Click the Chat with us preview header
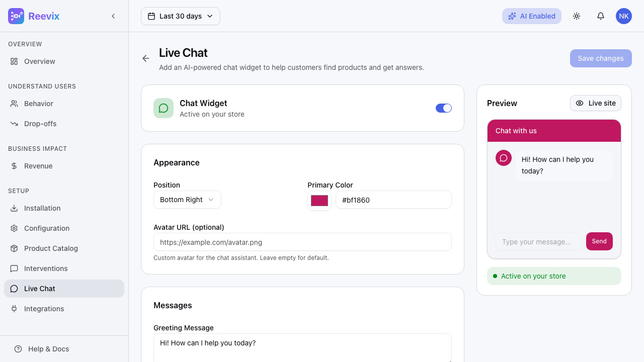Viewport: 644px width, 362px height. pyautogui.click(x=554, y=131)
